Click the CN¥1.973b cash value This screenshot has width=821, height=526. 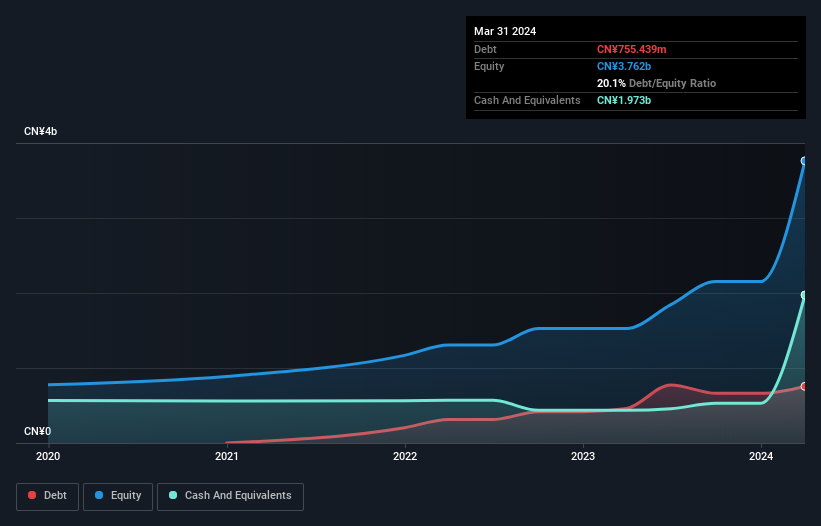(624, 100)
